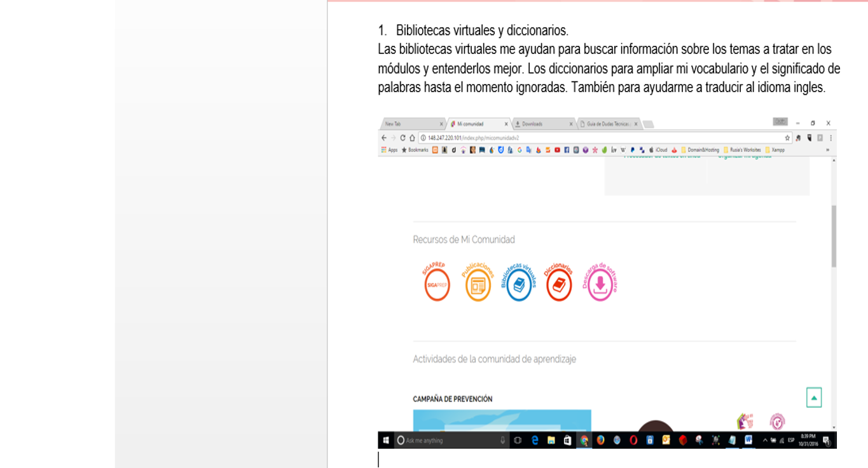Switch to Chrome on the taskbar
The height and width of the screenshot is (468, 868).
(584, 440)
